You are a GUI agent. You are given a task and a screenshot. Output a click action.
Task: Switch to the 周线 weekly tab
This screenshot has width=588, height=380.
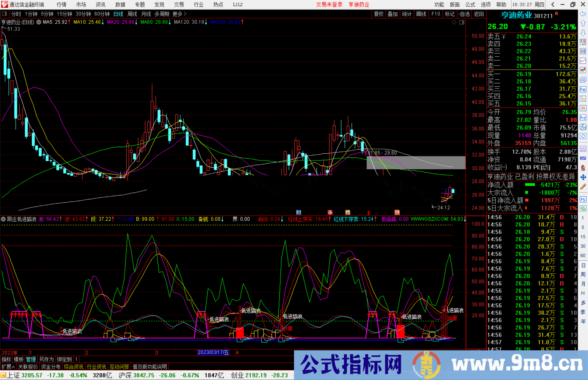tap(132, 14)
